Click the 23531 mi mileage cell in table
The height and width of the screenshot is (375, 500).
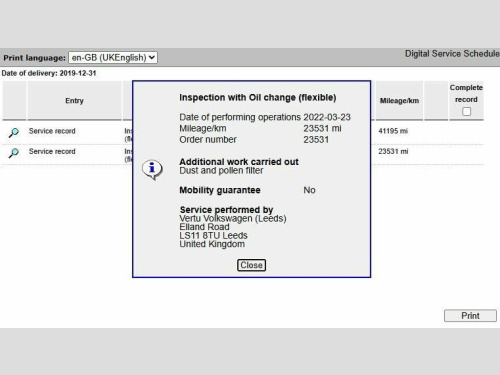[393, 151]
